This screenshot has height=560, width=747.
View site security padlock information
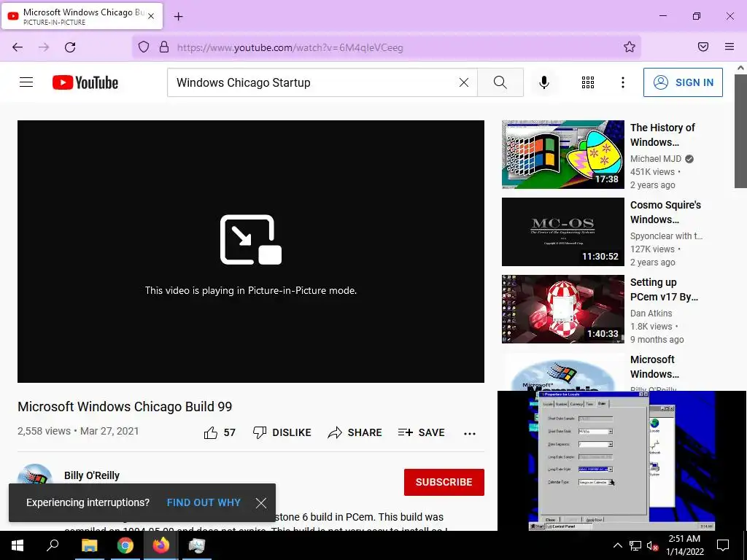[x=164, y=47]
